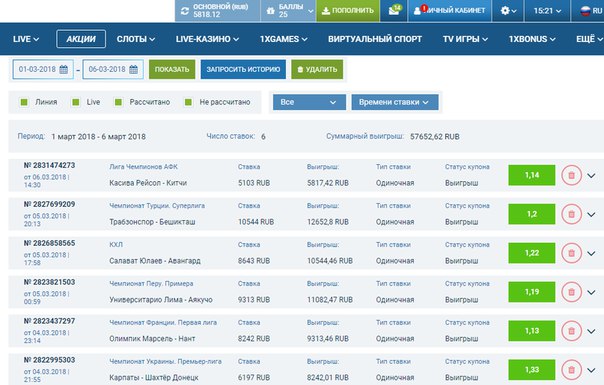Open calendar for start date 01-03-2018
604x385 pixels.
pyautogui.click(x=64, y=69)
